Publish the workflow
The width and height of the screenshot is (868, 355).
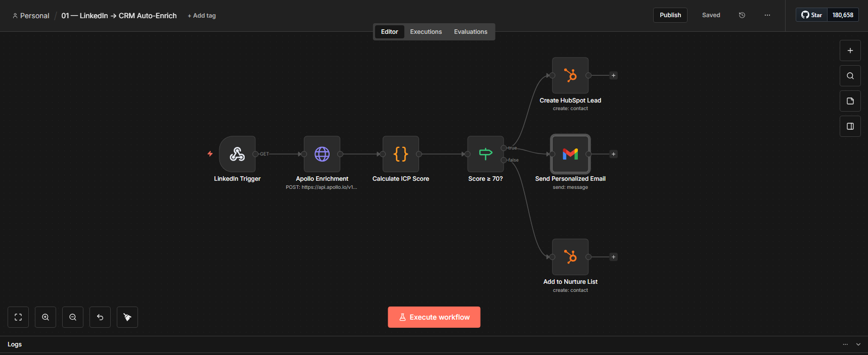[670, 15]
